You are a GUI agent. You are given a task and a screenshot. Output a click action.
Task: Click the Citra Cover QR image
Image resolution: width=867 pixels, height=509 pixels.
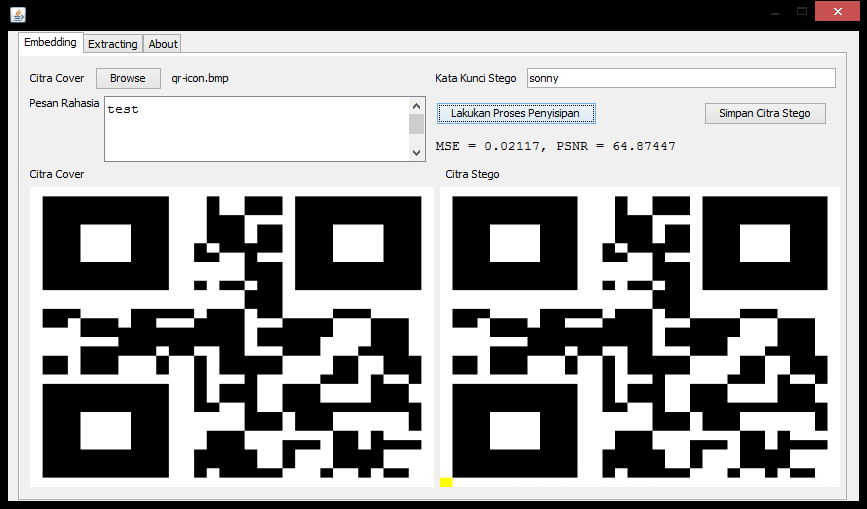[x=232, y=336]
